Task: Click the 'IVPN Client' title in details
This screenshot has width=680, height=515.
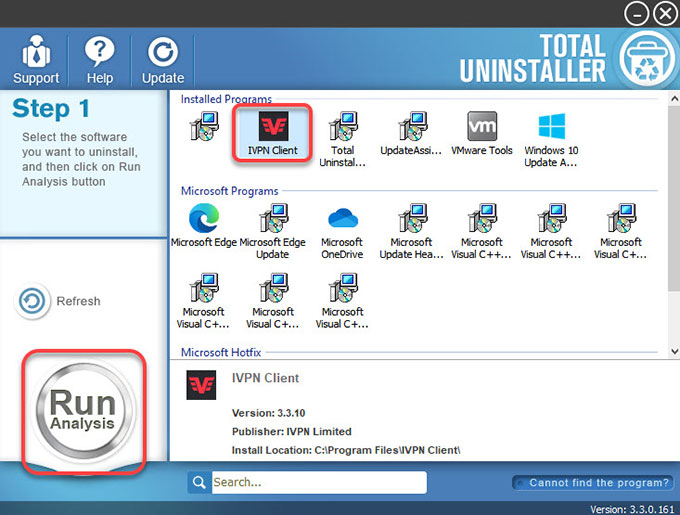Action: click(265, 378)
